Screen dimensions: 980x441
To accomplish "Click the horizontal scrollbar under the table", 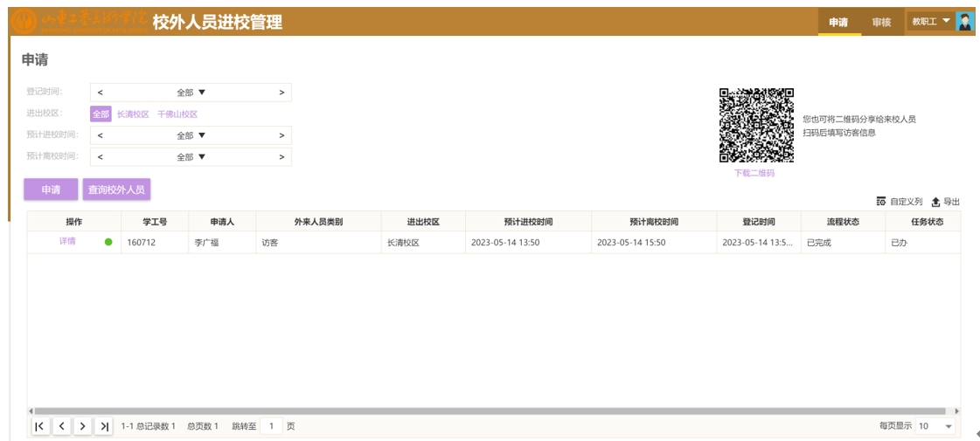I will (x=490, y=410).
